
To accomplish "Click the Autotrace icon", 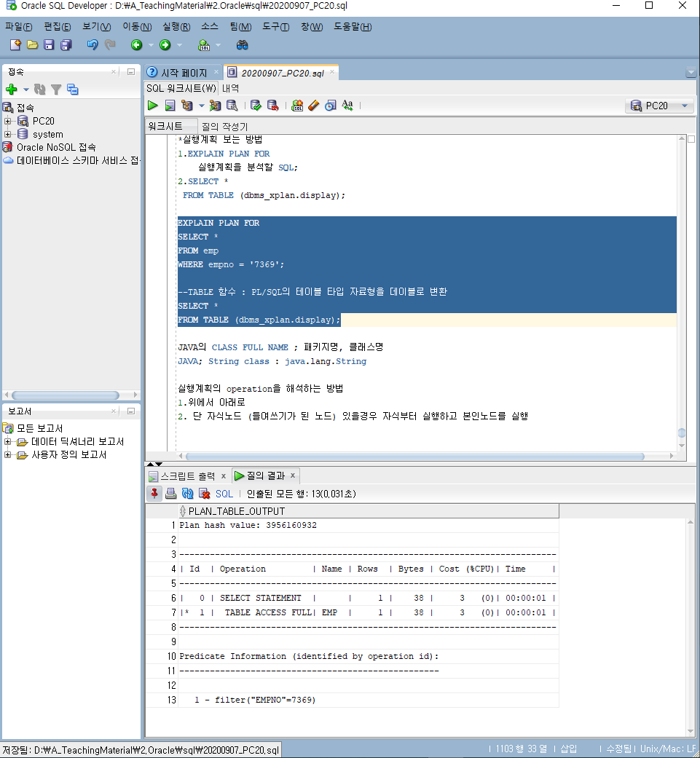I will [215, 106].
